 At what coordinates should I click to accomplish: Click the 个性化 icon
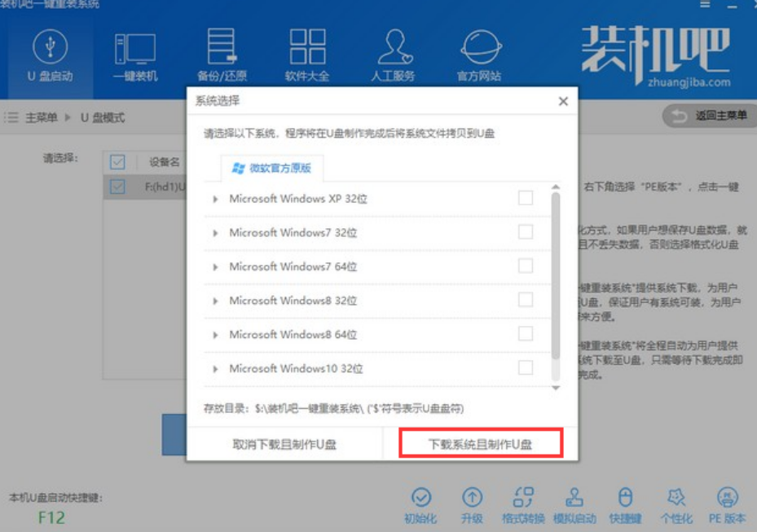pyautogui.click(x=676, y=497)
